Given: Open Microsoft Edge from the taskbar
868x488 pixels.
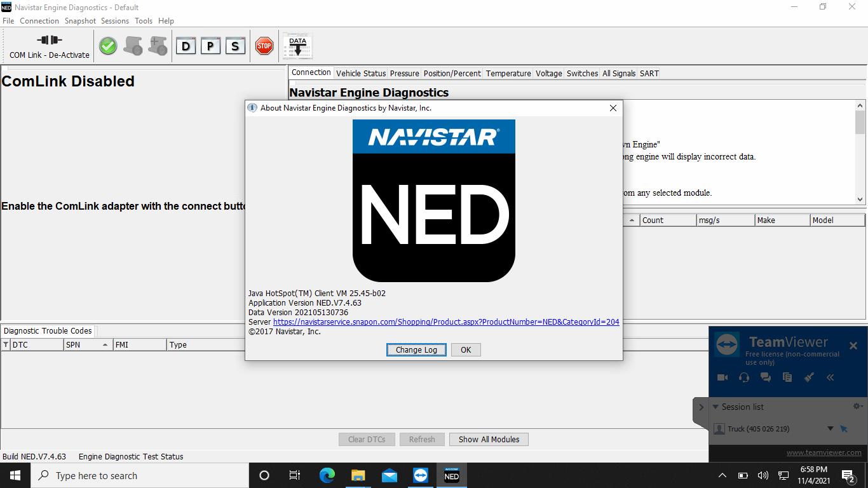Looking at the screenshot, I should coord(327,475).
